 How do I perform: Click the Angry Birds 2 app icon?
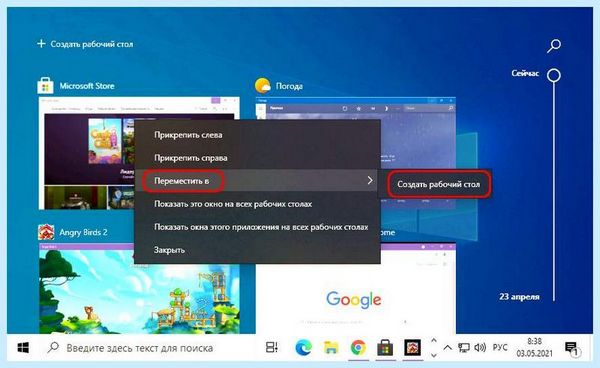[x=46, y=232]
